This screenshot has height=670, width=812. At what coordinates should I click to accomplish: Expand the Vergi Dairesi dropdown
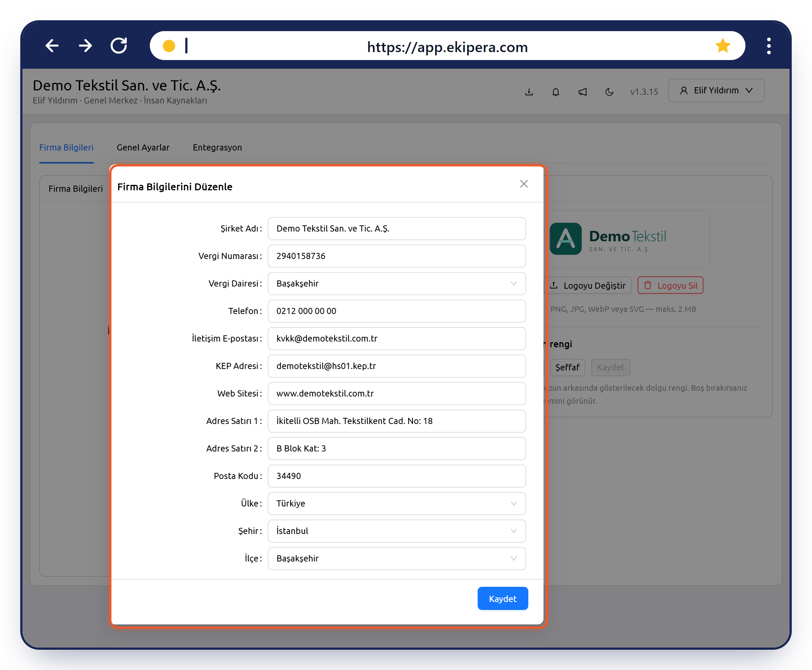[x=397, y=284]
